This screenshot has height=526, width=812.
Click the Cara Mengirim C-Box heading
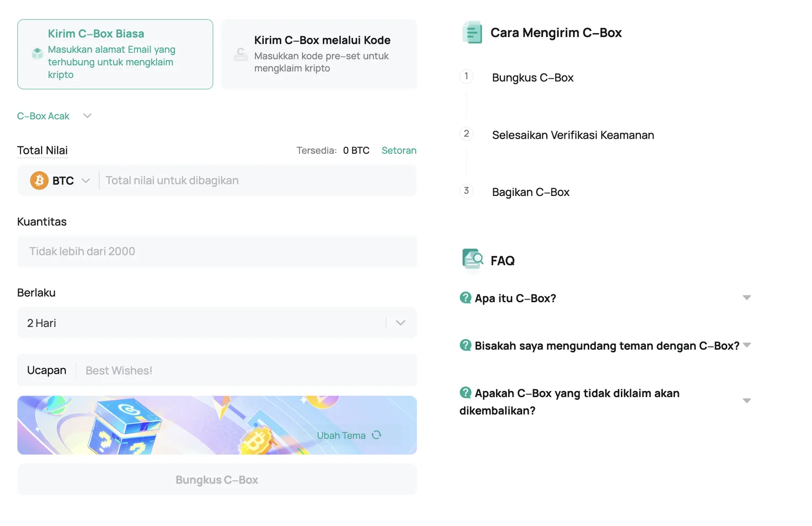[x=556, y=32]
